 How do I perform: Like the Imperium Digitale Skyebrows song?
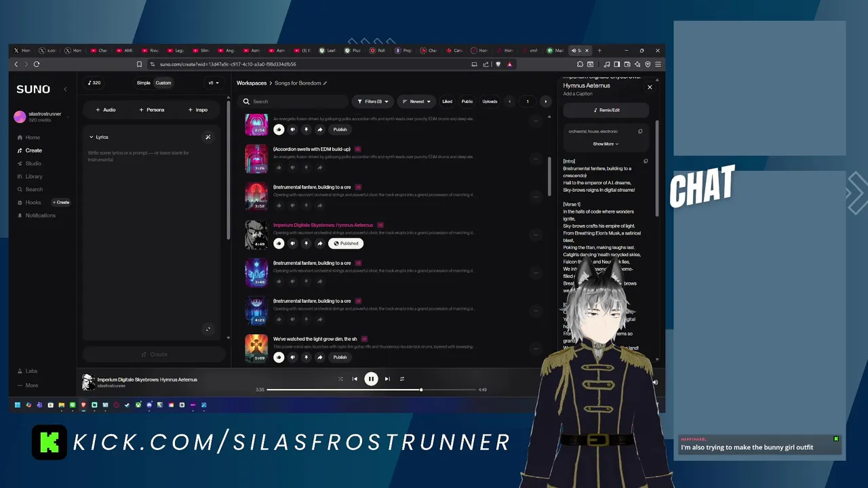pyautogui.click(x=279, y=243)
